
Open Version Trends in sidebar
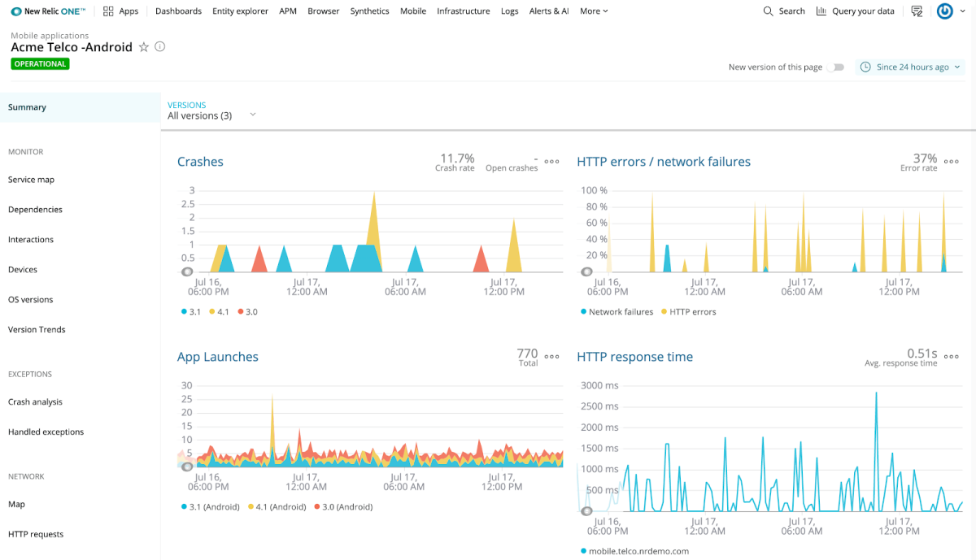(37, 330)
